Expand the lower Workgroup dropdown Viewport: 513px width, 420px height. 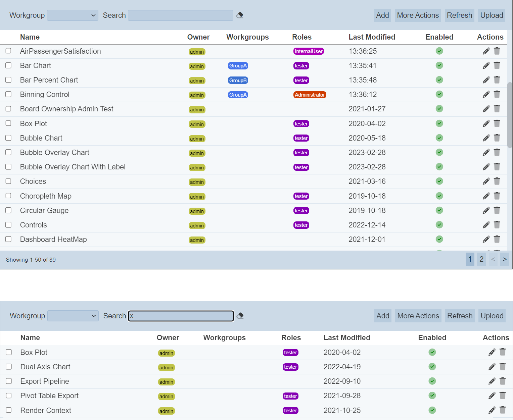click(73, 316)
